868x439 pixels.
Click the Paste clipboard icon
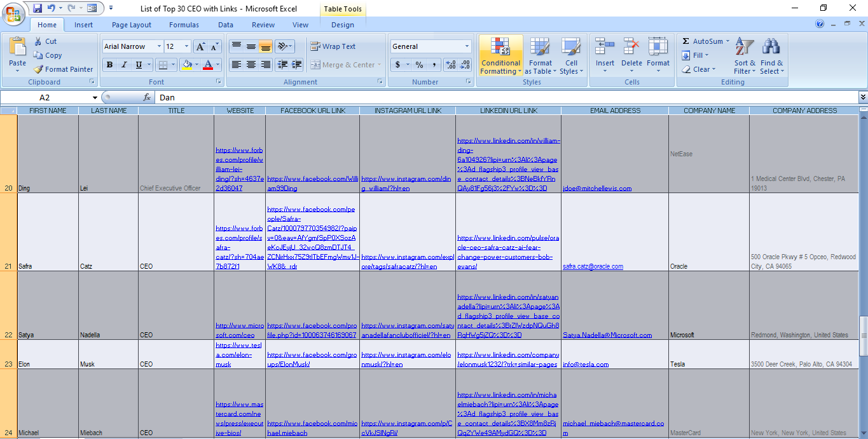tap(18, 48)
